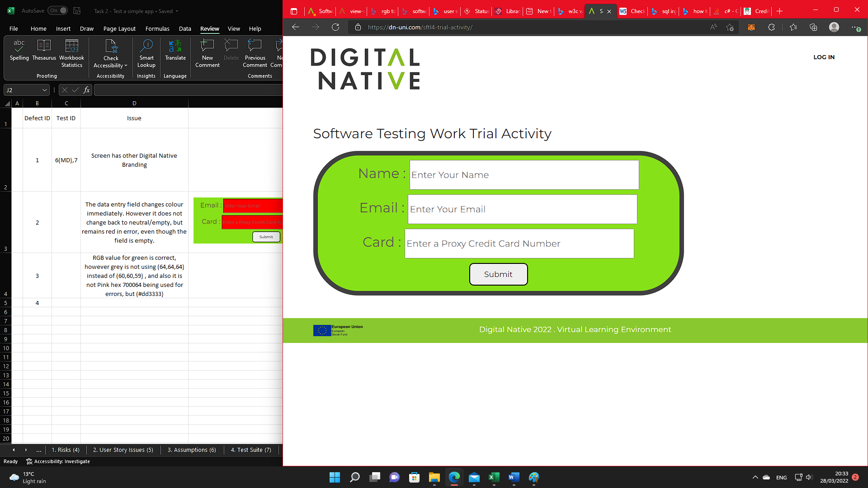868x488 pixels.
Task: Insert a New Comment
Action: pyautogui.click(x=208, y=53)
